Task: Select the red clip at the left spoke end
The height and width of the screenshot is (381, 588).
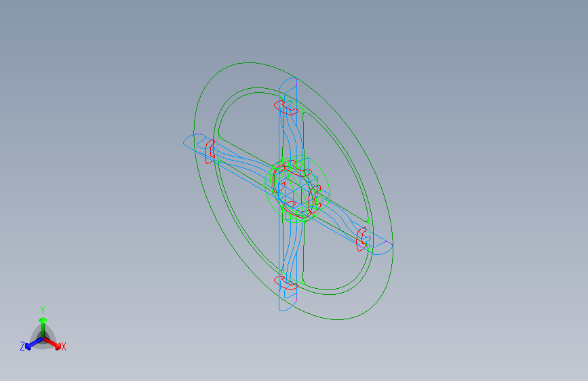Action: (x=210, y=151)
